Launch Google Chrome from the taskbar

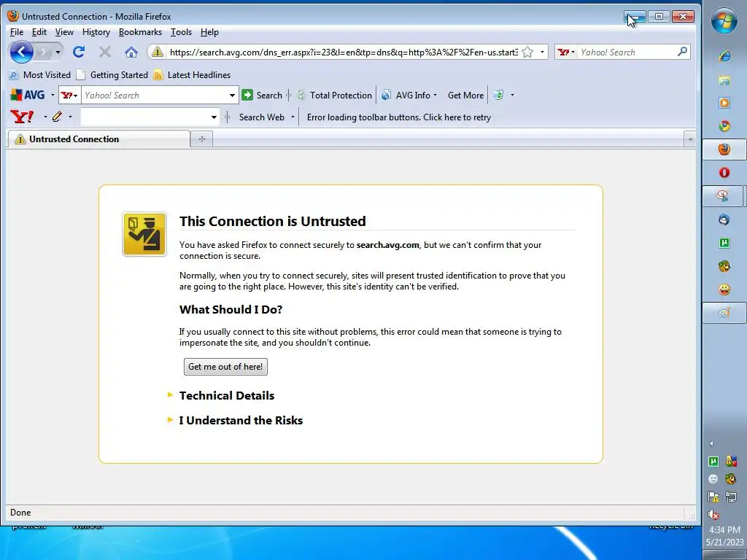pyautogui.click(x=724, y=126)
